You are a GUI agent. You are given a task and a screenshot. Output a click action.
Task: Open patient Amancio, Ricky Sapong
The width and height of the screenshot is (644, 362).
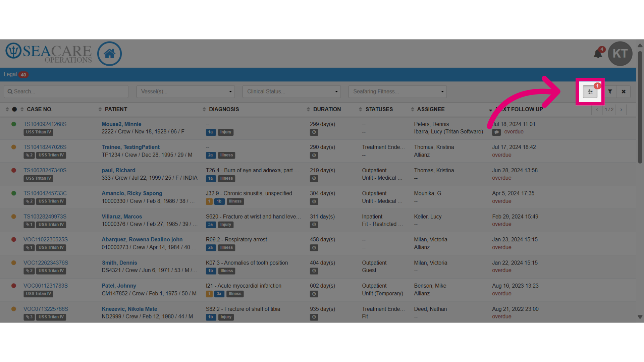click(132, 193)
